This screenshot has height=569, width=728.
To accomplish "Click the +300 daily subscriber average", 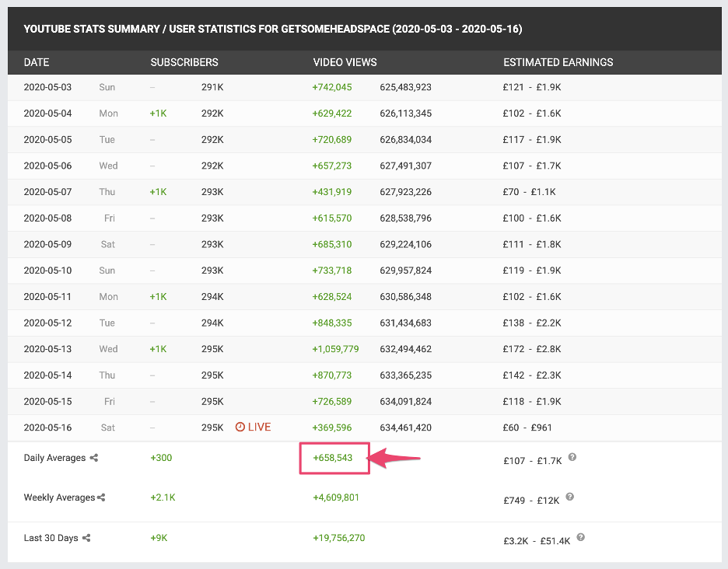I will 161,458.
